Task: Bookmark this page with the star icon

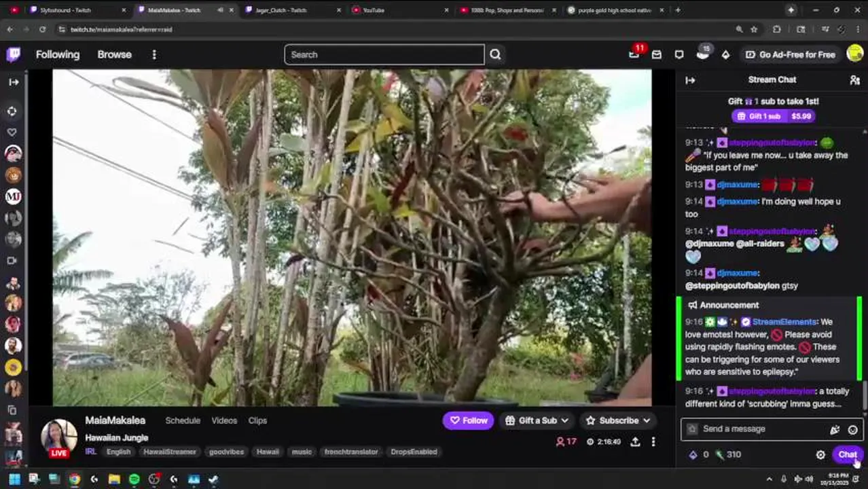Action: (754, 29)
